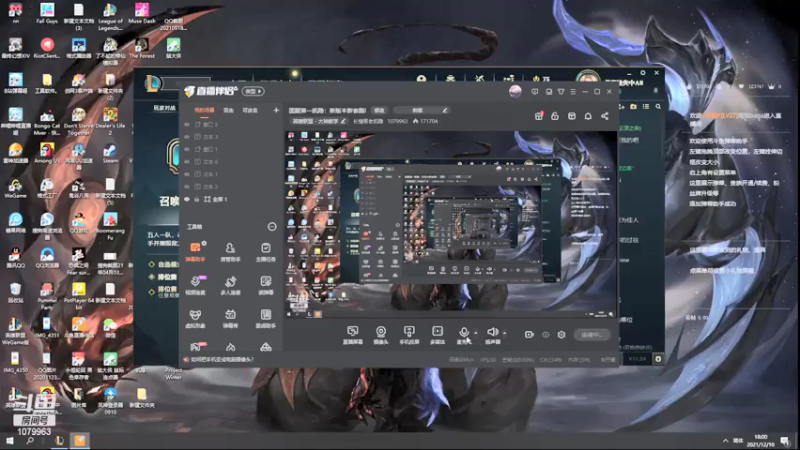
Task: Click the live status button at bottom right
Action: click(x=592, y=335)
